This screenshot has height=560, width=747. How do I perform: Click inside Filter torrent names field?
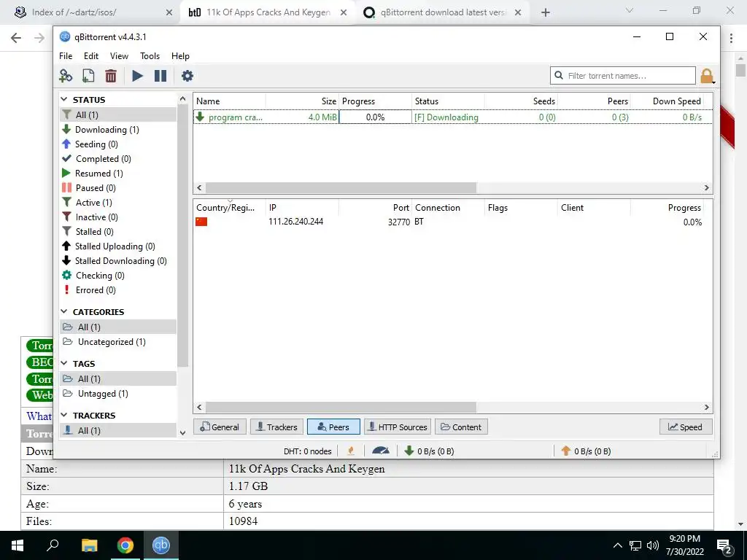pos(623,76)
